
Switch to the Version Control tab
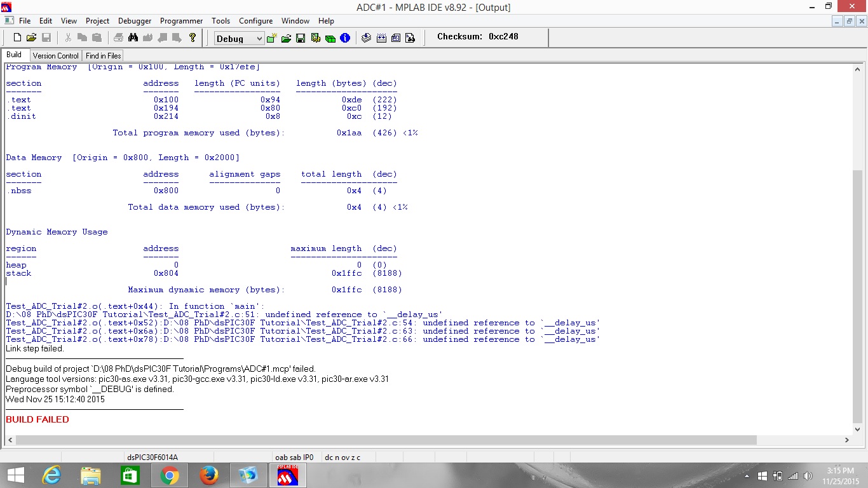point(56,56)
